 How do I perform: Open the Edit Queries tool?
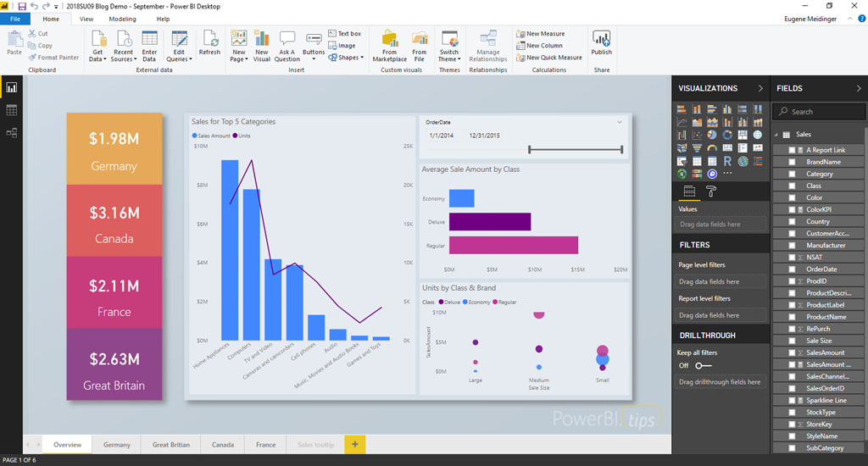[179, 46]
